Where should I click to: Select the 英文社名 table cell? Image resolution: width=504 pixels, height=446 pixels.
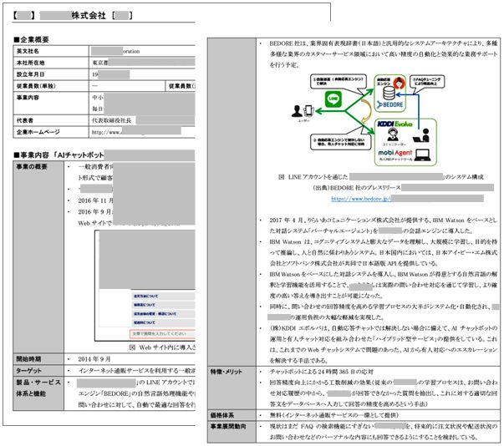(x=28, y=51)
